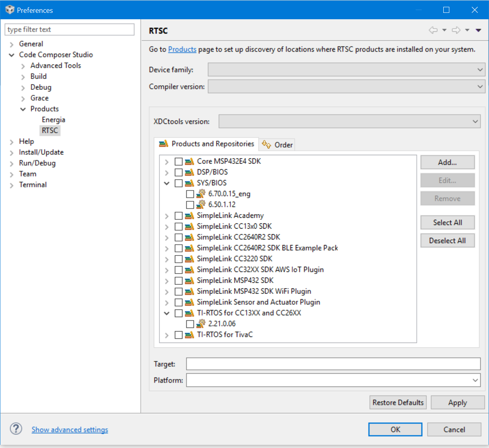The image size is (489, 448).
Task: Expand the General preferences category
Action: click(x=12, y=44)
